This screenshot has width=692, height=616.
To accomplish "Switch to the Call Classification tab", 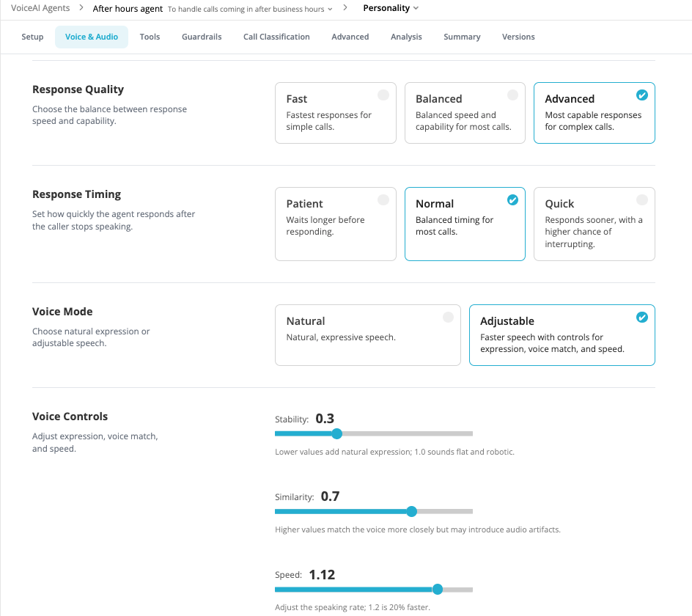I will 276,37.
